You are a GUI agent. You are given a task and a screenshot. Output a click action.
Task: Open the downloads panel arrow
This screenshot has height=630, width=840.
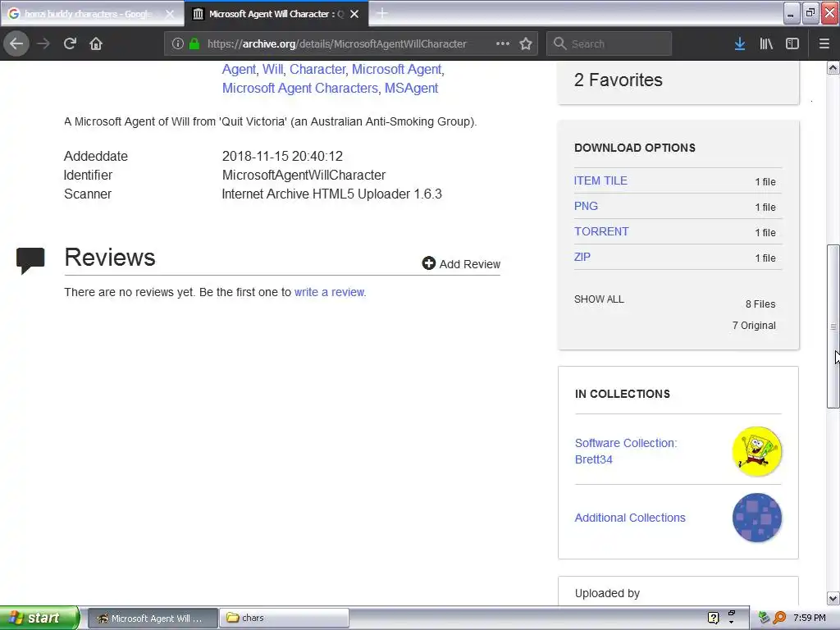pos(739,43)
